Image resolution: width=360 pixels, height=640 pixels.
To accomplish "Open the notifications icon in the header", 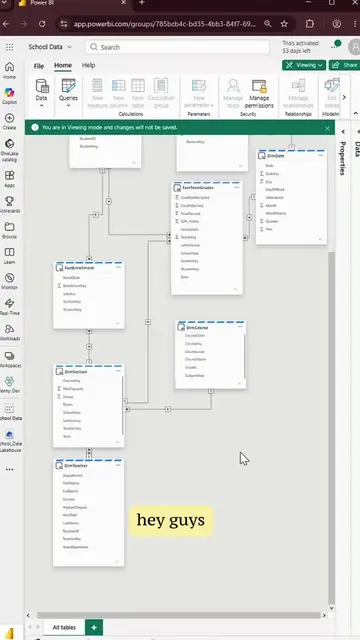I will click(337, 44).
